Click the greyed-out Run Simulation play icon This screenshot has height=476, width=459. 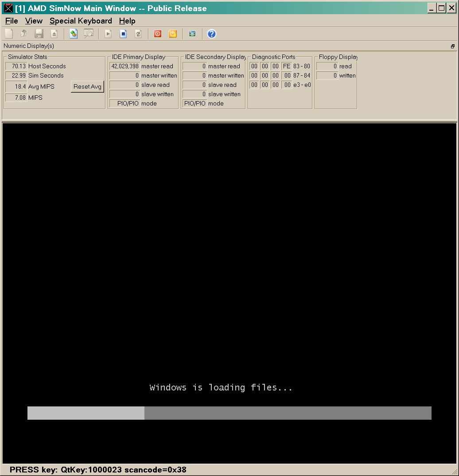coord(108,34)
